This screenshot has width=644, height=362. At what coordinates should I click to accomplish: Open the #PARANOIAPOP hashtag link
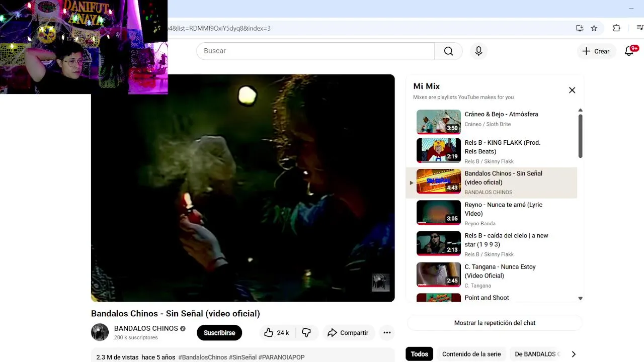click(281, 357)
